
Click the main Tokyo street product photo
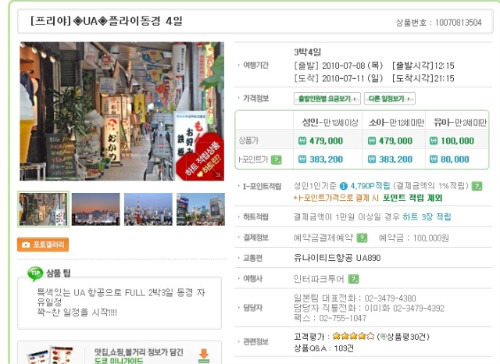[122, 111]
